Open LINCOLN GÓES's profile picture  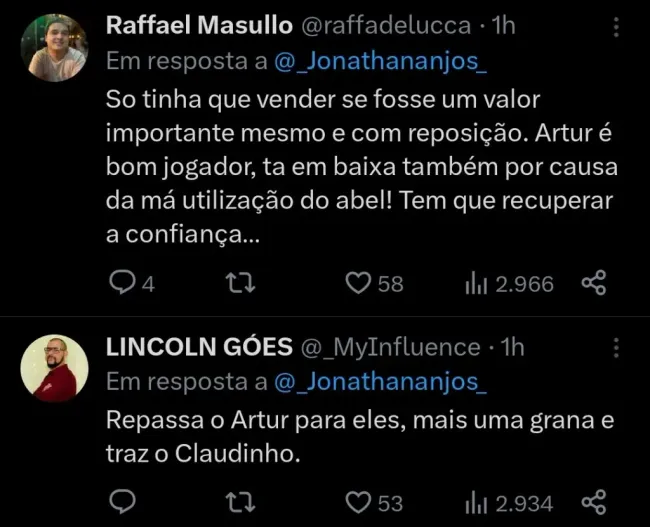pos(54,368)
